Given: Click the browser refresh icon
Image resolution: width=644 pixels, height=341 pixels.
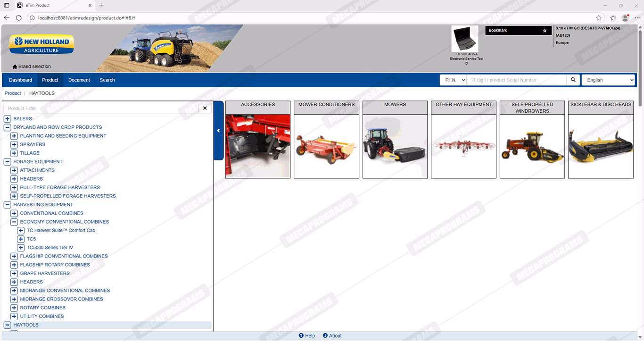Looking at the screenshot, I should point(19,18).
